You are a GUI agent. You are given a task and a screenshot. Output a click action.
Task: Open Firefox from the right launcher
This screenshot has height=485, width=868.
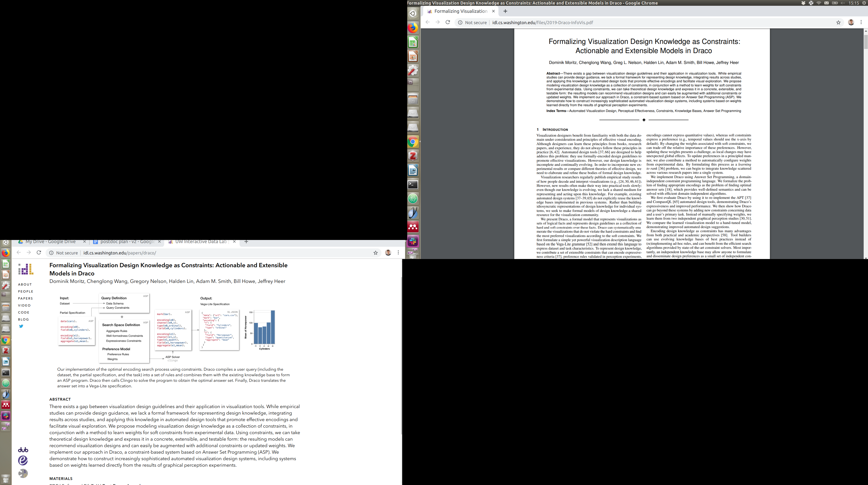(413, 28)
